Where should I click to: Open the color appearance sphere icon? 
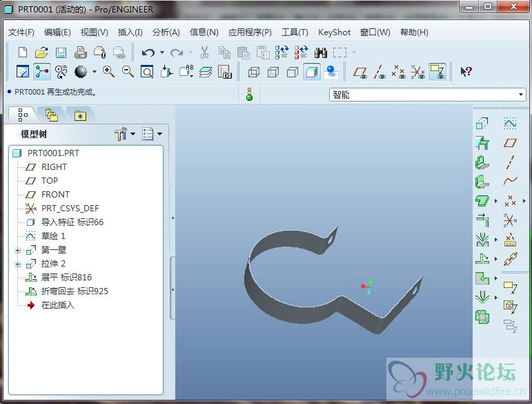81,72
